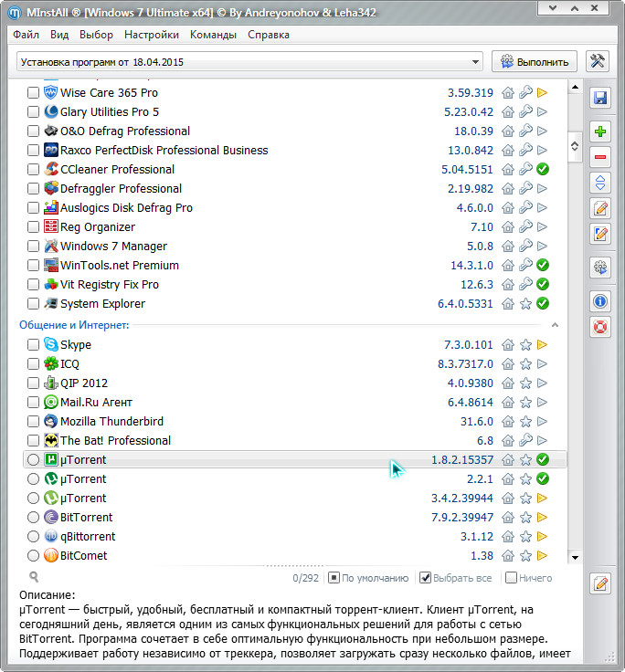Click the scrollbar up arrow
Viewport: 625px width, 672px height.
(575, 87)
